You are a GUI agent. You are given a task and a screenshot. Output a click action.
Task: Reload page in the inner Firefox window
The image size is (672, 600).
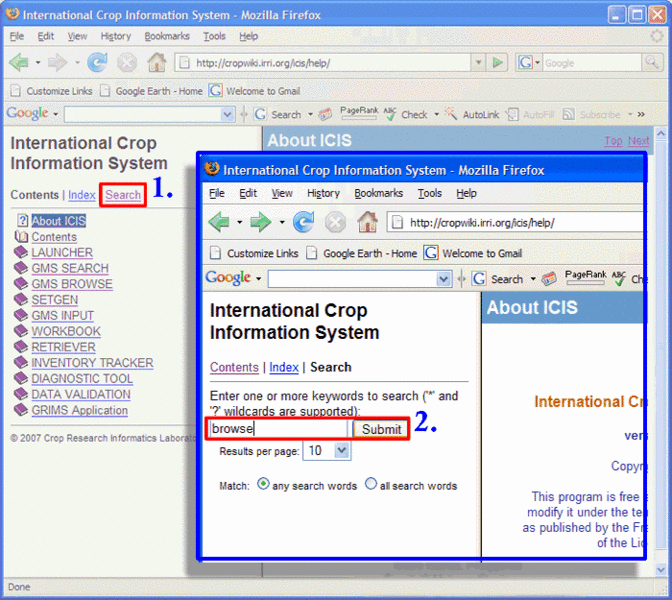point(303,222)
